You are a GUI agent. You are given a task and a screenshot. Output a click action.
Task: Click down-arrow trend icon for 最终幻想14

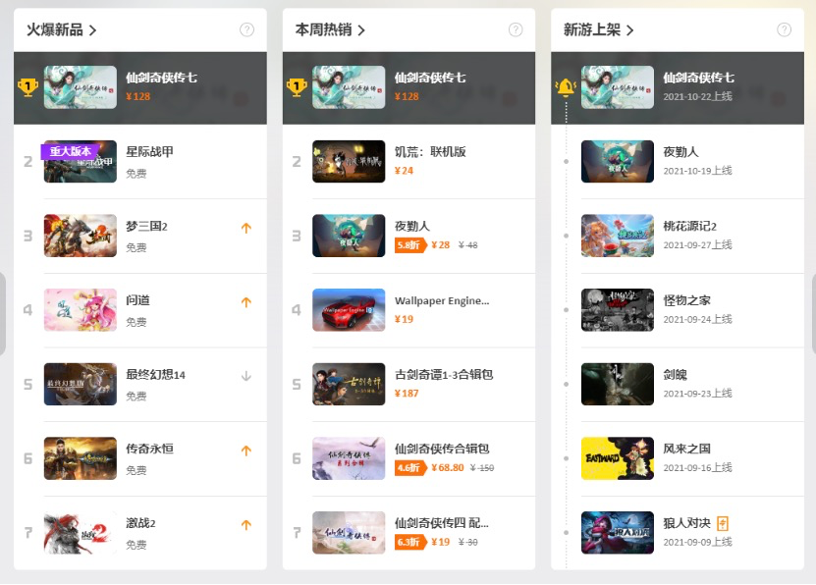point(246,376)
